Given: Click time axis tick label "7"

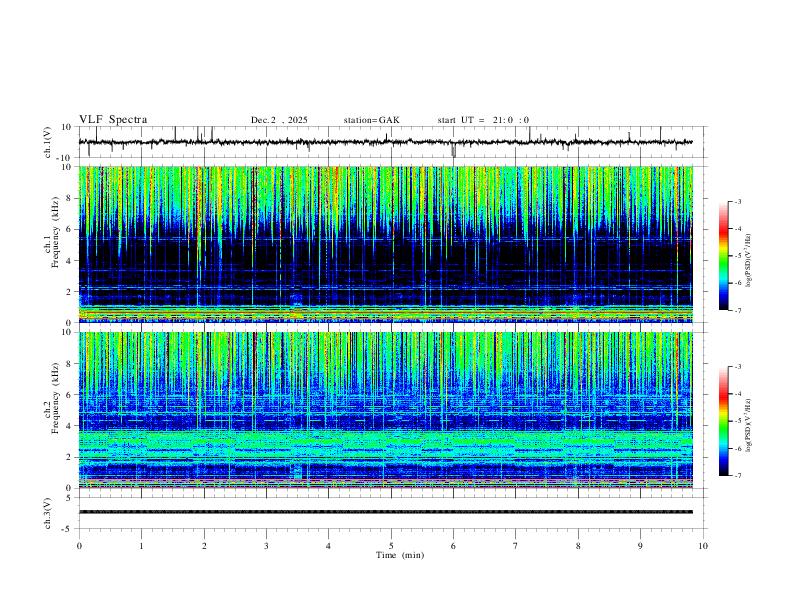Looking at the screenshot, I should (x=516, y=546).
